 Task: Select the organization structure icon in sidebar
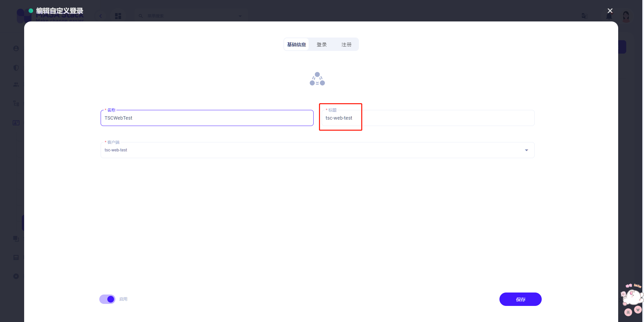pyautogui.click(x=16, y=103)
